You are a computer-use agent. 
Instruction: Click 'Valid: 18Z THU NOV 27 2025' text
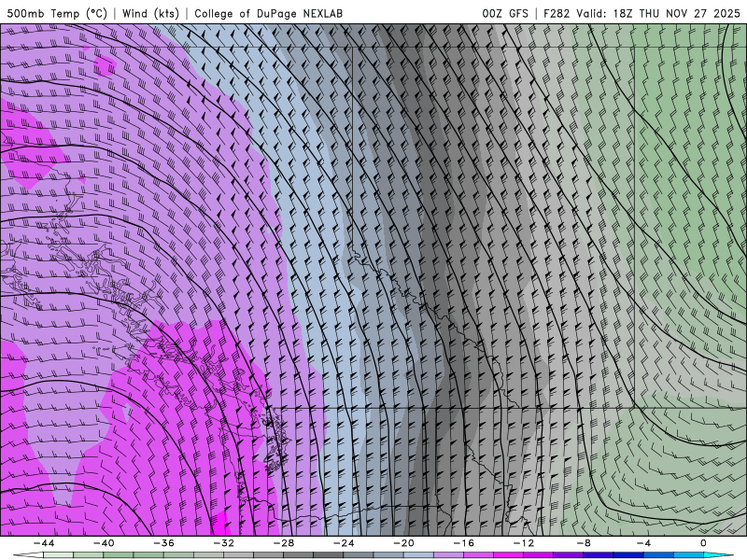click(x=658, y=13)
